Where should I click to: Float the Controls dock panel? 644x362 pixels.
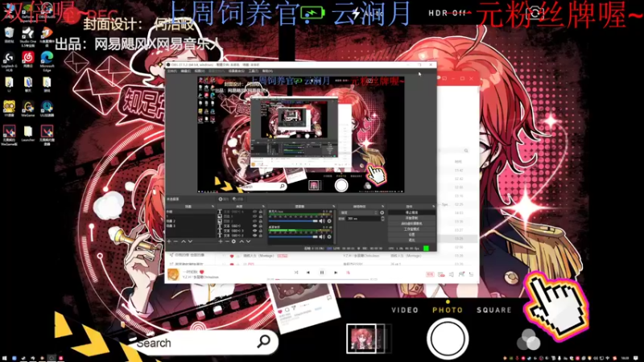point(433,207)
